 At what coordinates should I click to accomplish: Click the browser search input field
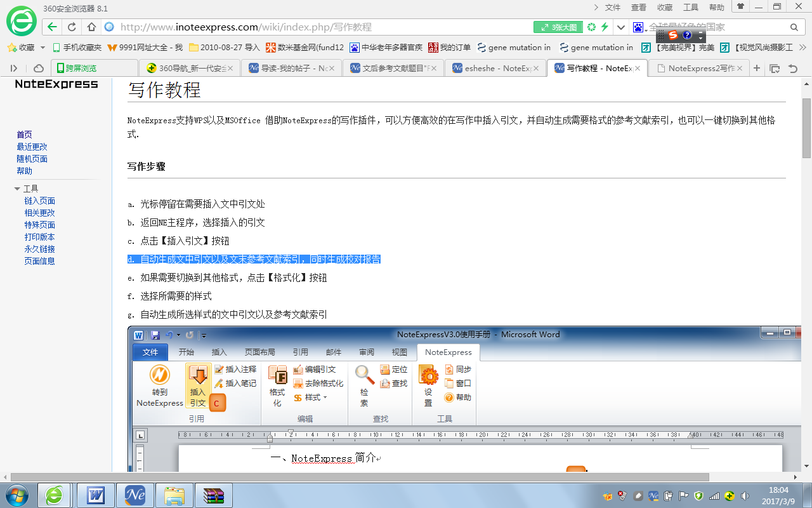click(717, 27)
